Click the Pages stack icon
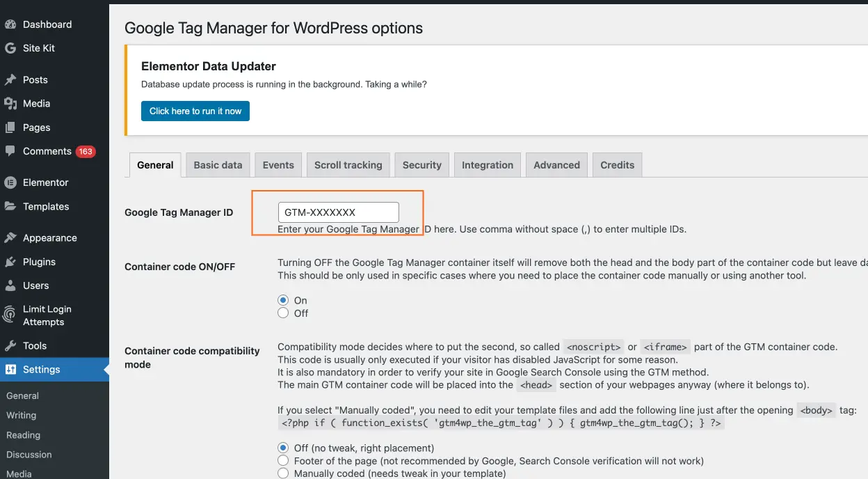Viewport: 868px width, 479px height. pos(10,127)
